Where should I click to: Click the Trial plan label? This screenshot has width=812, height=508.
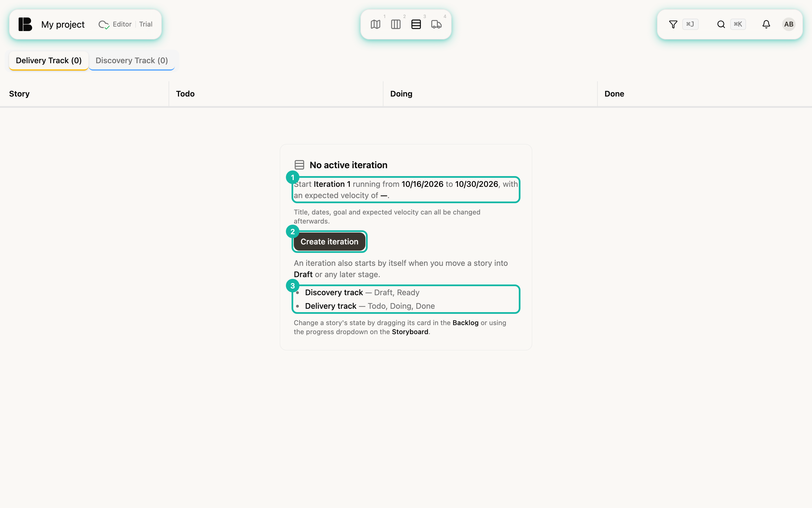(x=145, y=24)
